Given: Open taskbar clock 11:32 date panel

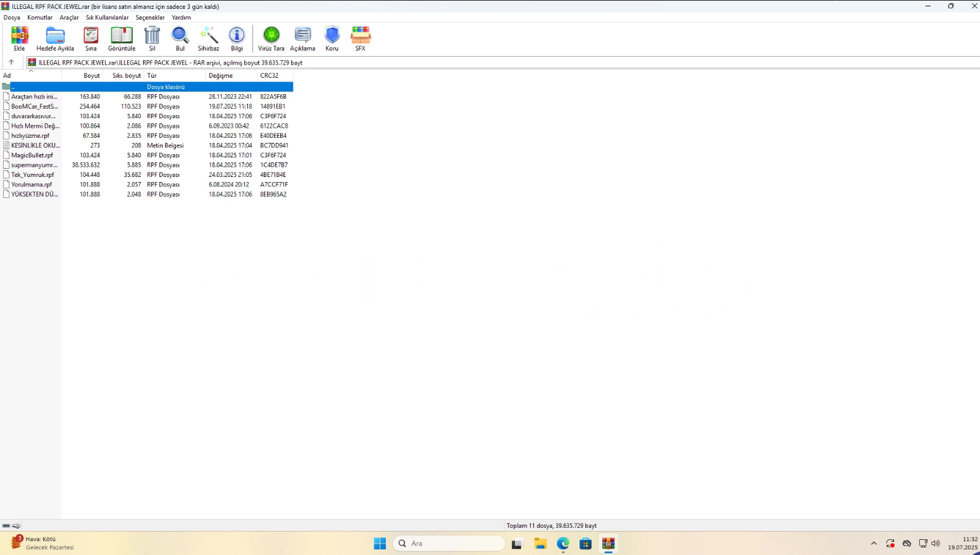Looking at the screenshot, I should pyautogui.click(x=962, y=544).
